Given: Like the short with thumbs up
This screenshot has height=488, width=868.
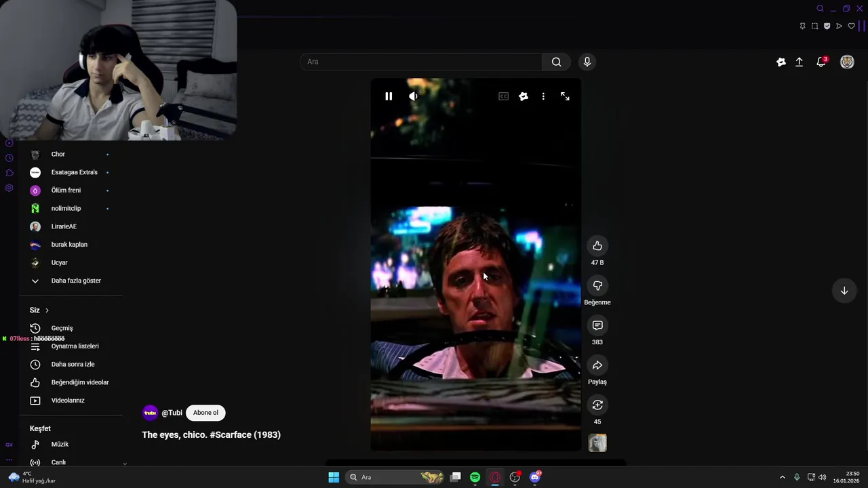Looking at the screenshot, I should tap(597, 246).
